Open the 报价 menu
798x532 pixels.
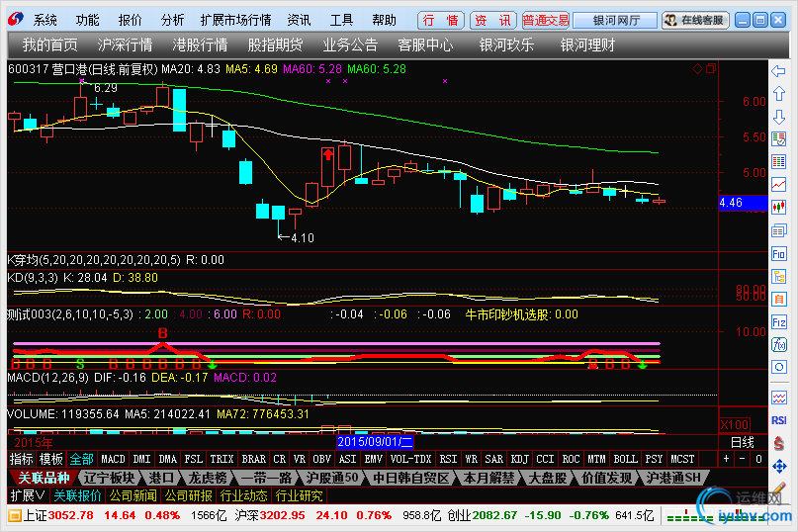click(131, 21)
